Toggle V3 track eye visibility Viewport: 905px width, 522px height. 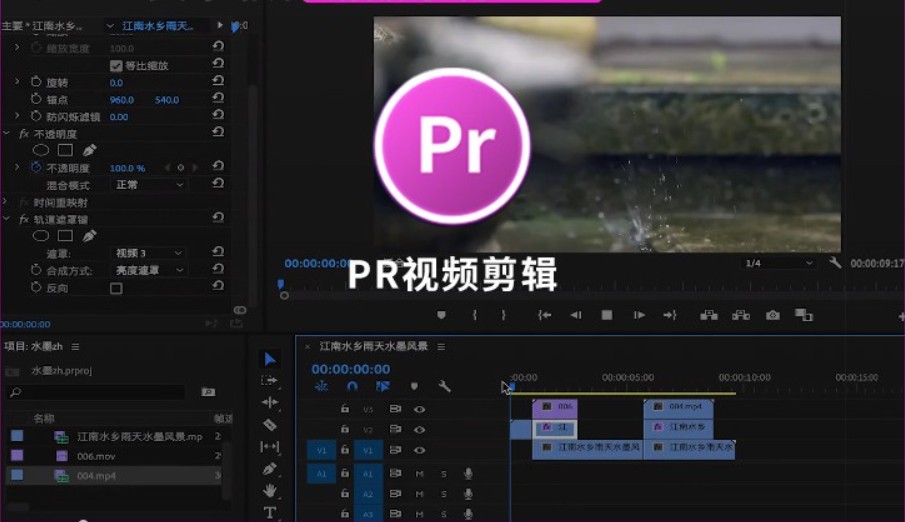(419, 409)
